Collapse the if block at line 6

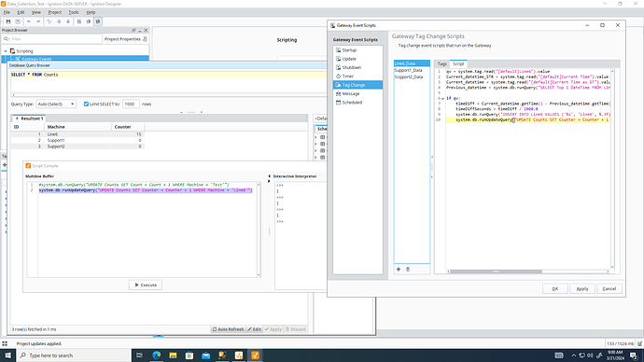click(442, 99)
